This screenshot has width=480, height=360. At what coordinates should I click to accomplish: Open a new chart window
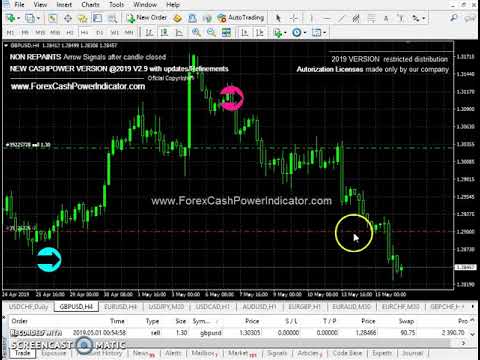[x=10, y=18]
